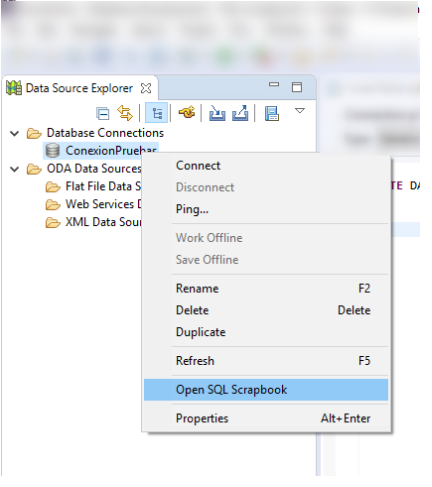
Task: Click the Export profiles icon
Action: coord(240,113)
